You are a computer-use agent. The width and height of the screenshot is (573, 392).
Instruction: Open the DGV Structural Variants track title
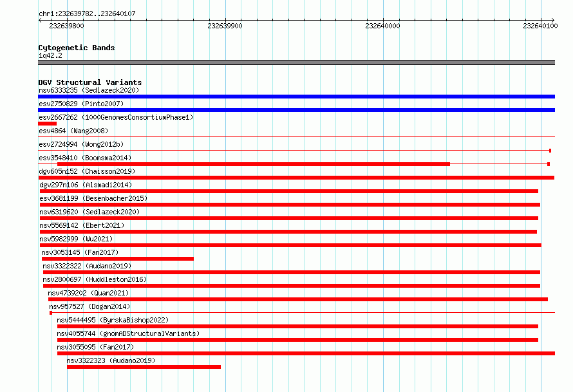(x=90, y=82)
